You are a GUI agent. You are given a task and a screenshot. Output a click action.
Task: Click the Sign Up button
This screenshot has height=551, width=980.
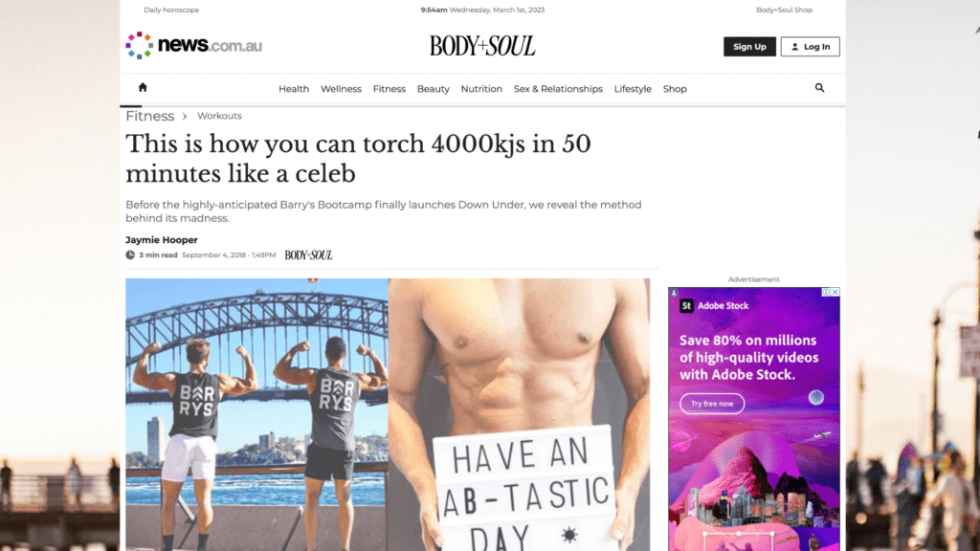[x=750, y=46]
